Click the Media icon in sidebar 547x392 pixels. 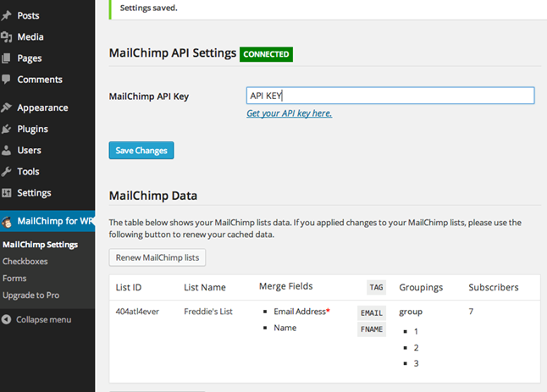6,36
